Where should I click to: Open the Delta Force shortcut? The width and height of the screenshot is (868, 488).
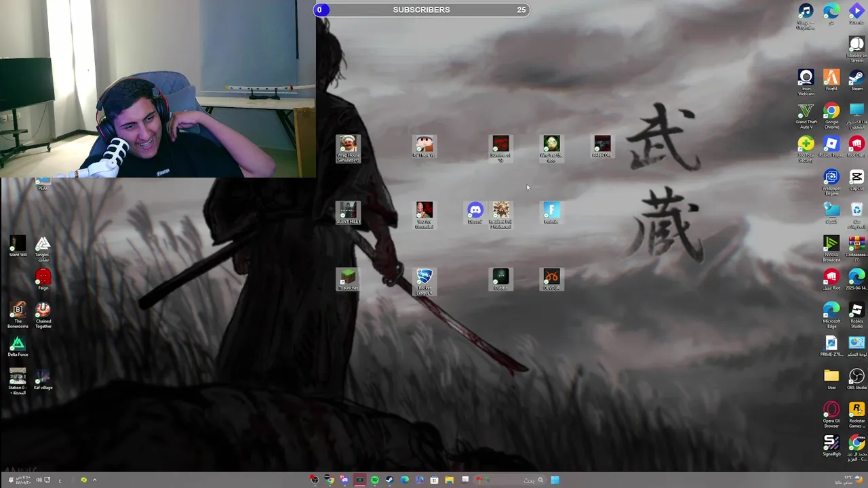(18, 347)
